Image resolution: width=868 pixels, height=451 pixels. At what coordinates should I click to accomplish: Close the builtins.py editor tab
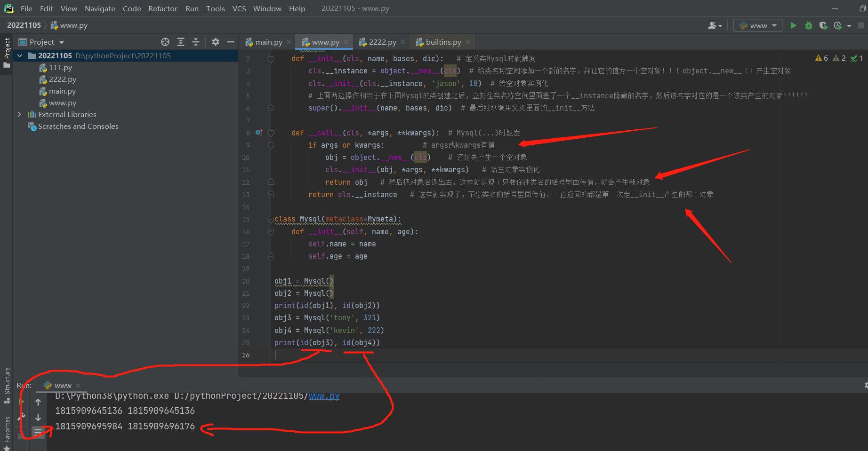468,42
